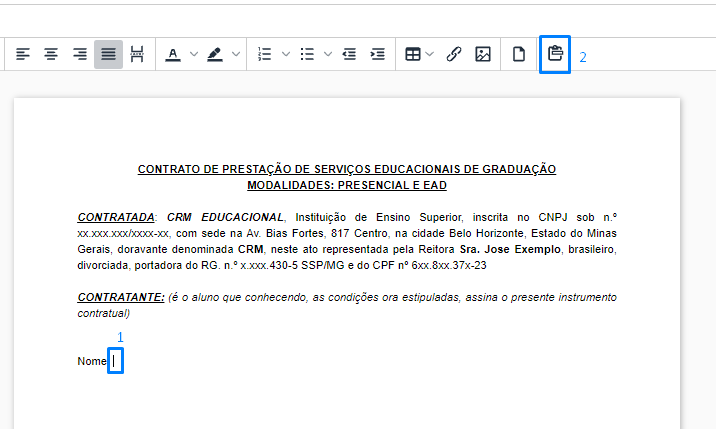The image size is (716, 429).
Task: Click the blank page icon
Action: tap(519, 54)
